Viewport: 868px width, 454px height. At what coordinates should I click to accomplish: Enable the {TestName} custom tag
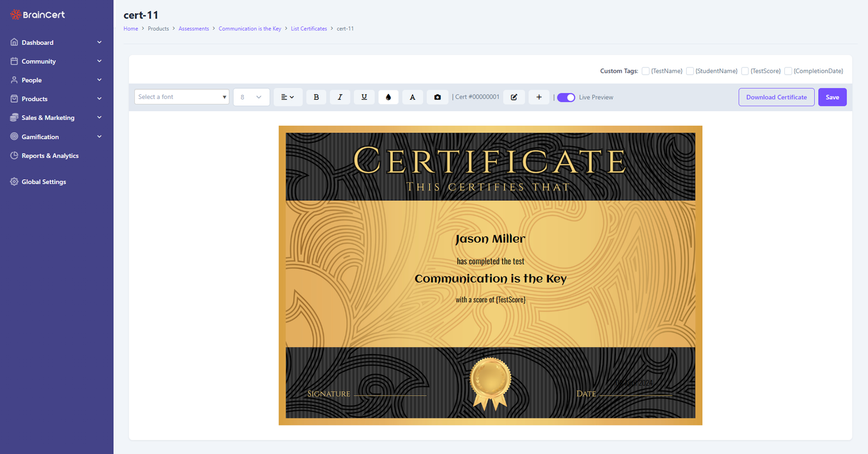click(x=646, y=71)
